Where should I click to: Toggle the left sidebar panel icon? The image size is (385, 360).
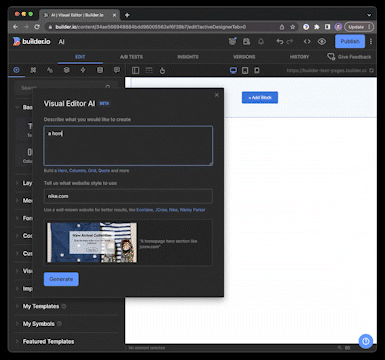coord(135,70)
